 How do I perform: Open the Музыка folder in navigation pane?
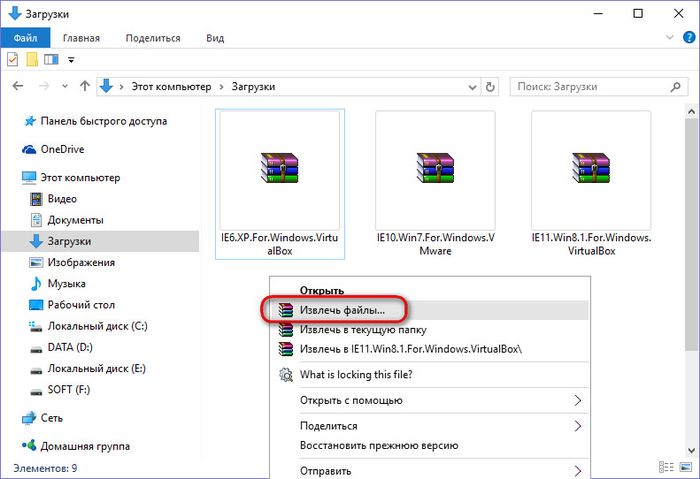pyautogui.click(x=68, y=284)
